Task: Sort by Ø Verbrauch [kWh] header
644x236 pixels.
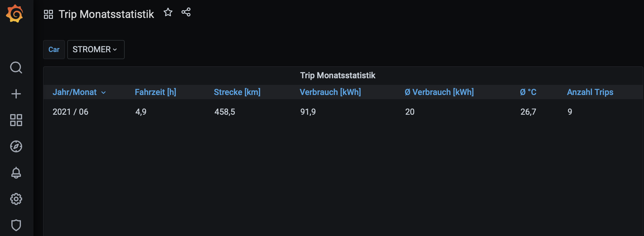Action: (439, 92)
